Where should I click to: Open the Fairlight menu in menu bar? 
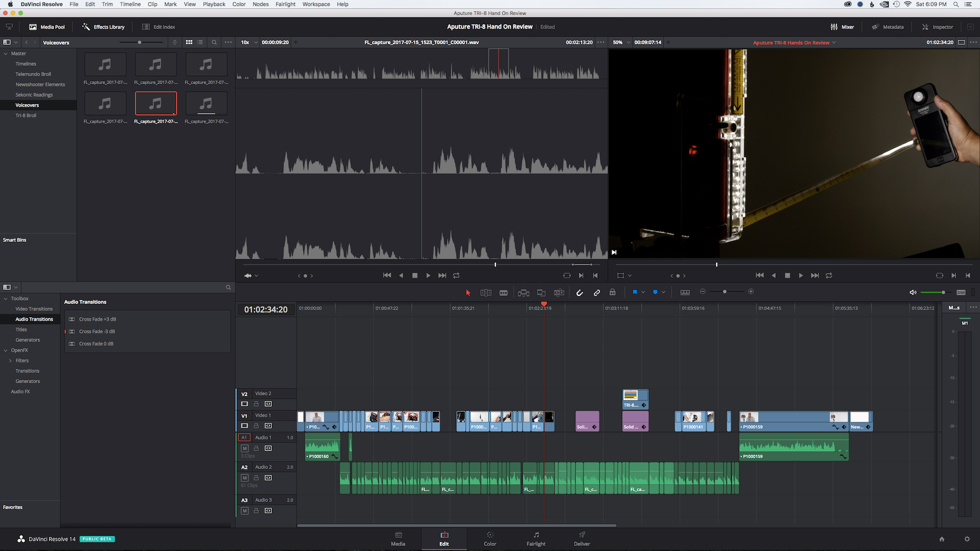[285, 4]
